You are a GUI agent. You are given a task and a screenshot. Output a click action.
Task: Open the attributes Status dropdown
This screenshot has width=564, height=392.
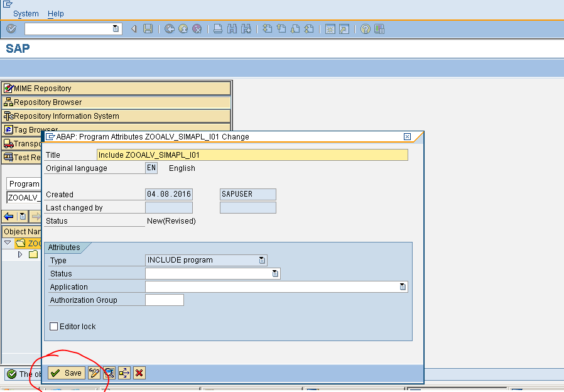(x=275, y=273)
